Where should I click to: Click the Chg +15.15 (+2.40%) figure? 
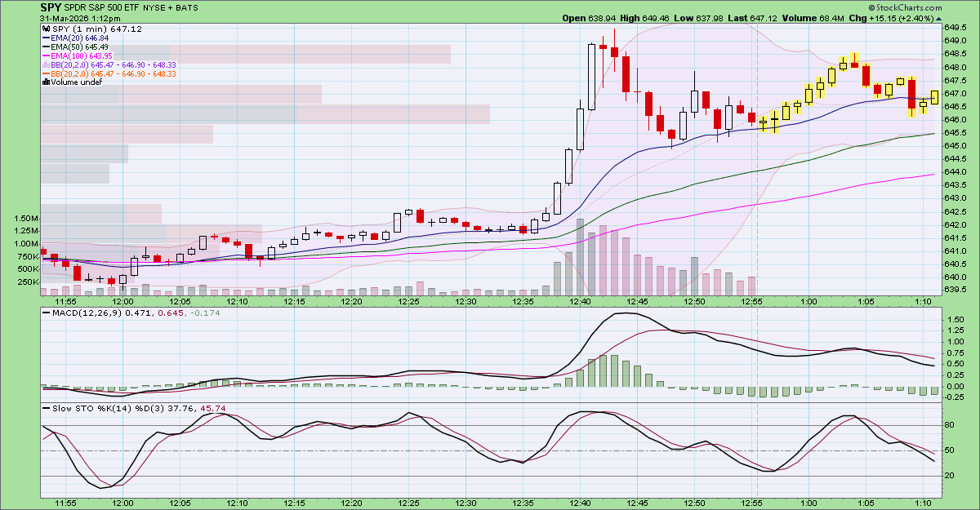coord(901,18)
